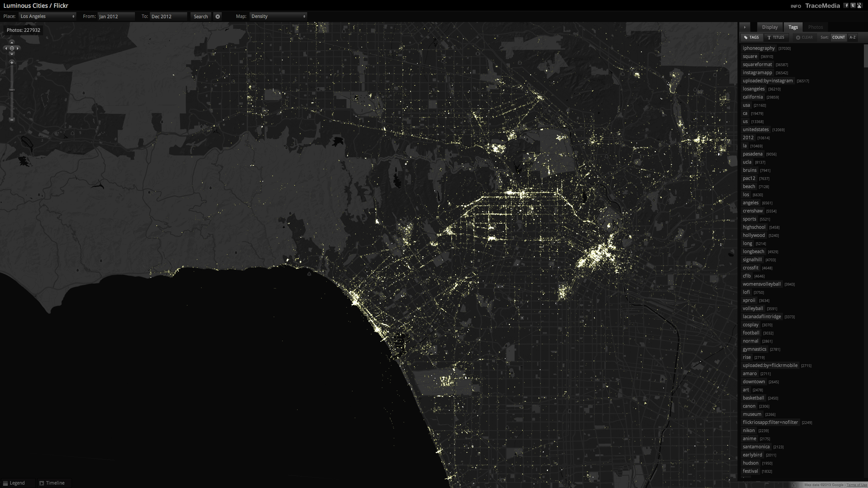This screenshot has width=868, height=488.
Task: Switch list to TITLES mode
Action: [x=776, y=37]
